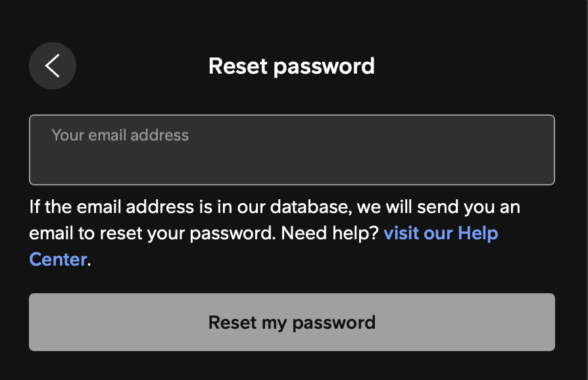The height and width of the screenshot is (380, 588).
Task: Click the "Your email address" field
Action: click(291, 150)
